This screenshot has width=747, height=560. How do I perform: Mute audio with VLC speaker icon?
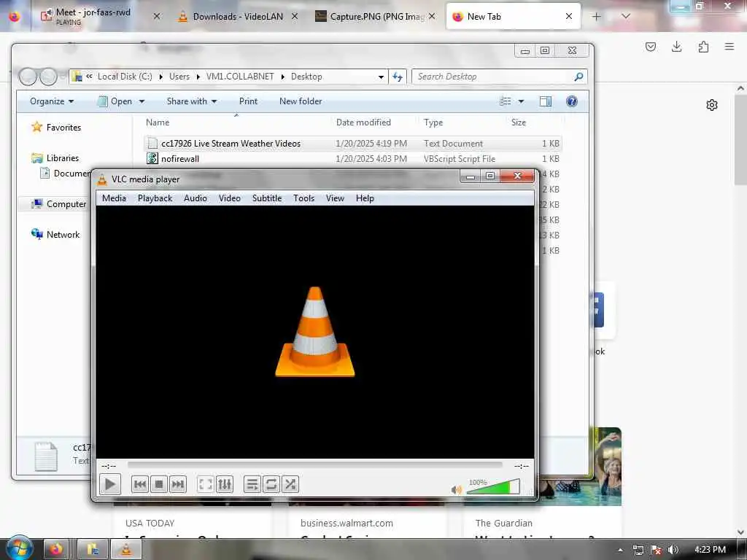[457, 489]
